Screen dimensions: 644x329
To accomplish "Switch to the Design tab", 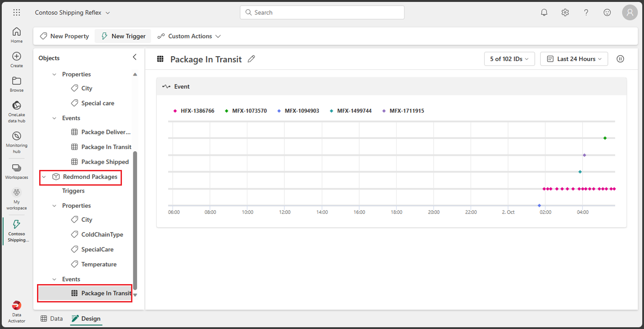I will click(x=86, y=319).
